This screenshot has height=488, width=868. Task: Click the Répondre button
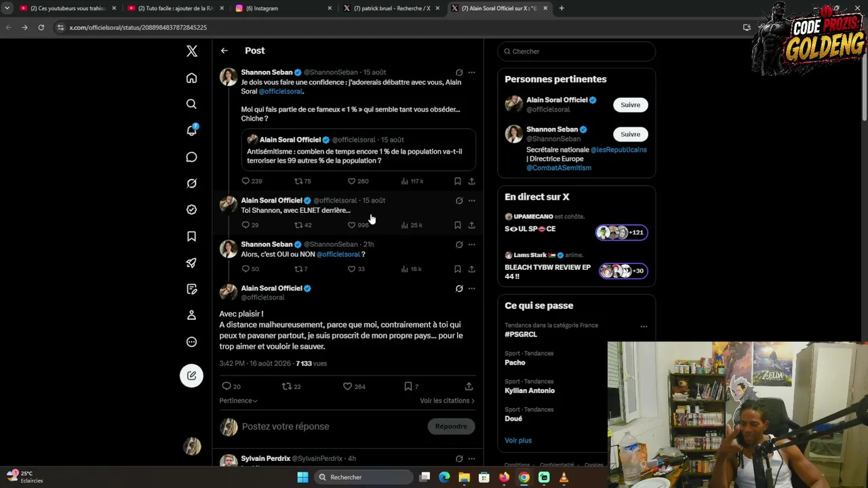click(451, 426)
